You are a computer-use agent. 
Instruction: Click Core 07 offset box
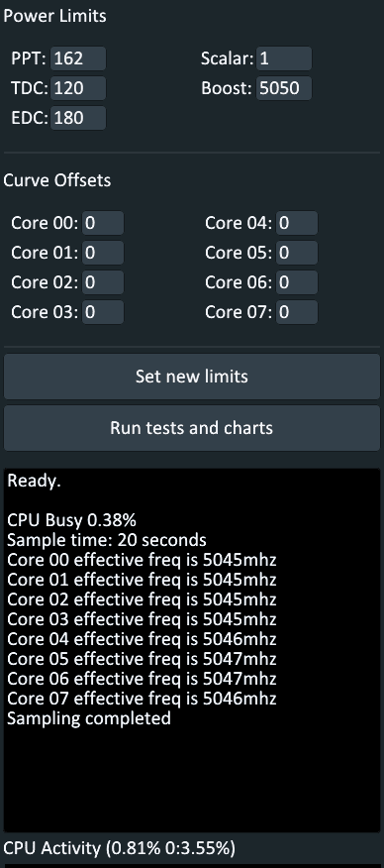click(297, 312)
